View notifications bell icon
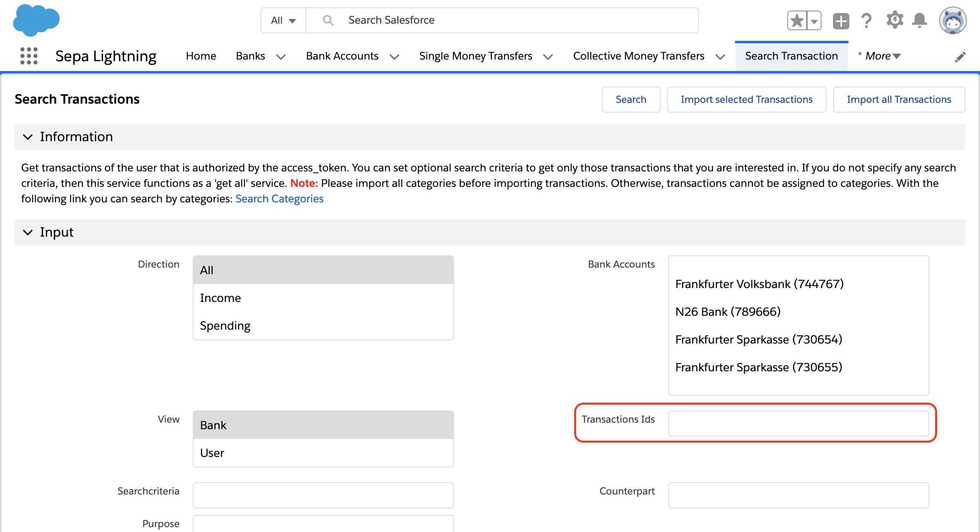 (x=920, y=20)
